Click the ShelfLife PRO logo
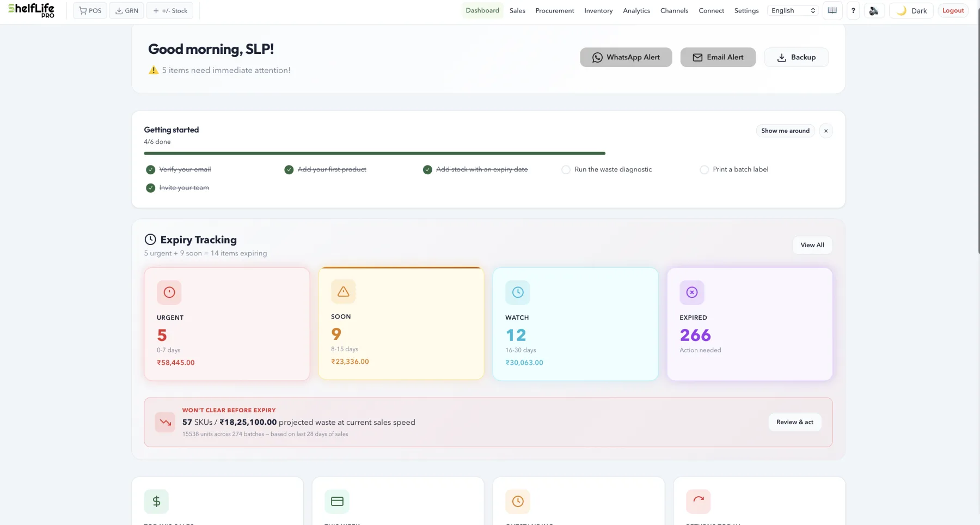Image resolution: width=980 pixels, height=525 pixels. 32,10
